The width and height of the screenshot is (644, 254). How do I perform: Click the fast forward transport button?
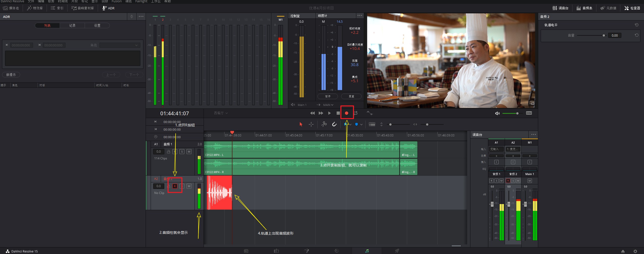pyautogui.click(x=321, y=113)
